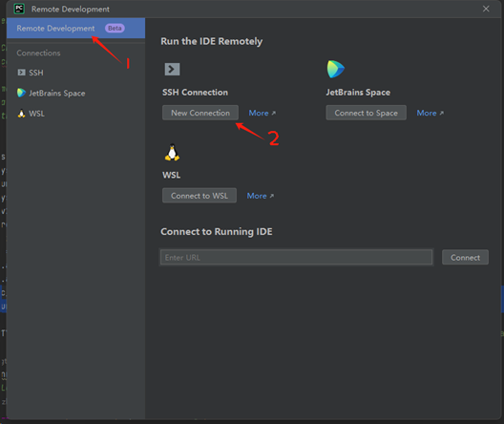Viewport: 504px width, 424px height.
Task: Open More link for WSL
Action: 260,196
